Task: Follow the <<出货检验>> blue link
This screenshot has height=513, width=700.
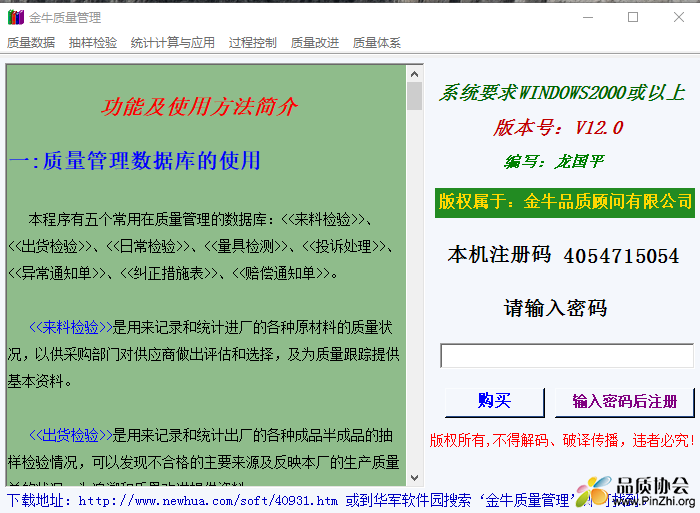Action: click(x=71, y=435)
